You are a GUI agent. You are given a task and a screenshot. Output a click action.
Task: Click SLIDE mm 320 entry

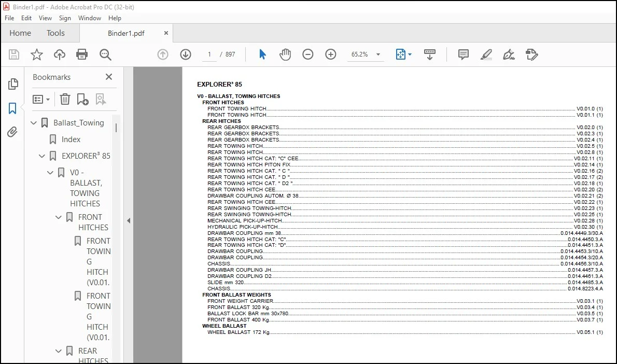point(405,283)
